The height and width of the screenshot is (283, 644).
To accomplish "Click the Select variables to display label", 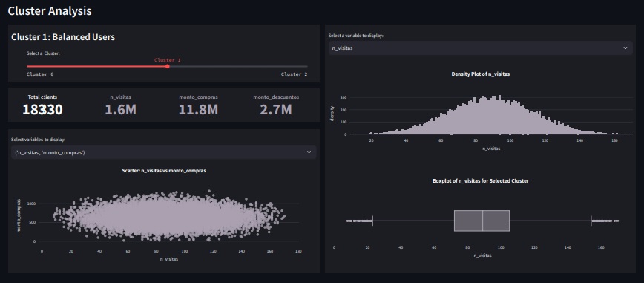I will click(38, 140).
